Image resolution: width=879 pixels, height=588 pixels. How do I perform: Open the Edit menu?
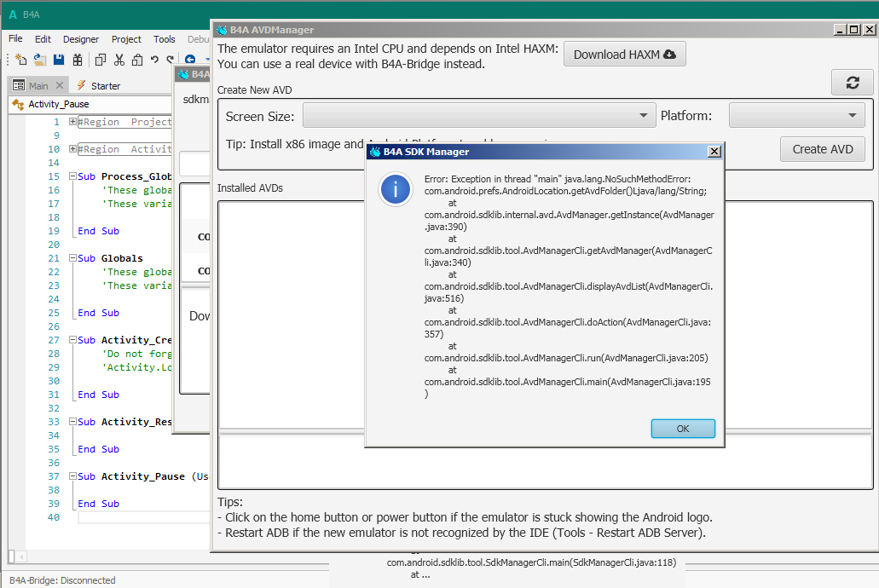tap(43, 39)
